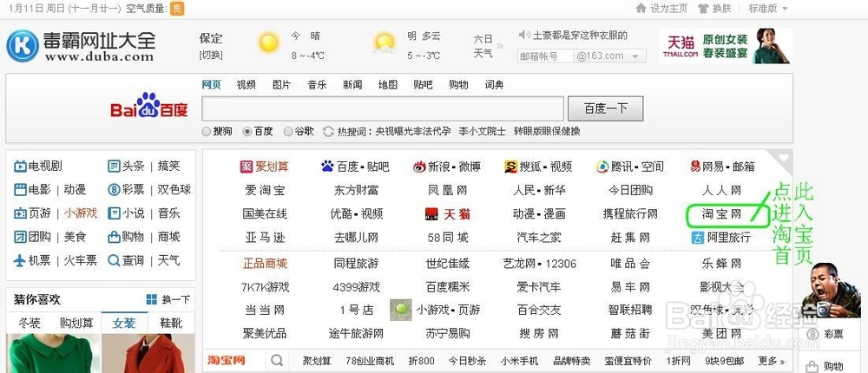Viewport: 868px width, 373px height.
Task: Click 彩票 in right sidebar
Action: tap(833, 334)
